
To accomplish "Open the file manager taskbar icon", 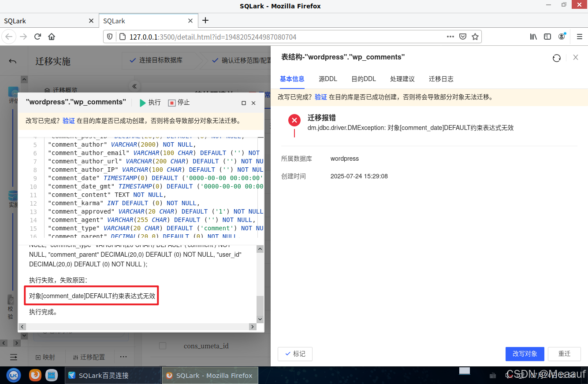I will point(52,375).
